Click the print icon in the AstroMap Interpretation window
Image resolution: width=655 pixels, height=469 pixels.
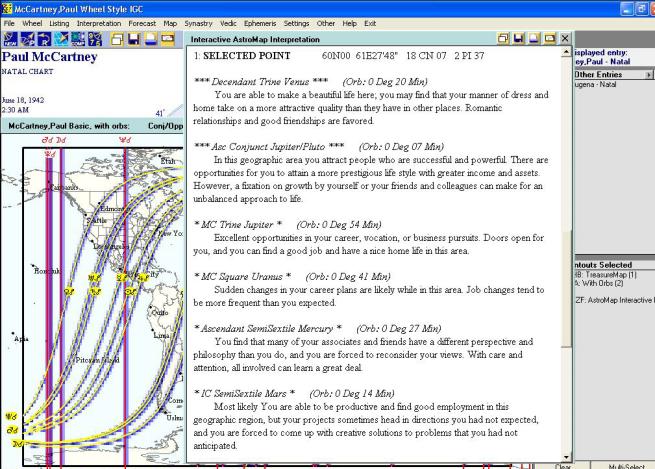point(534,38)
